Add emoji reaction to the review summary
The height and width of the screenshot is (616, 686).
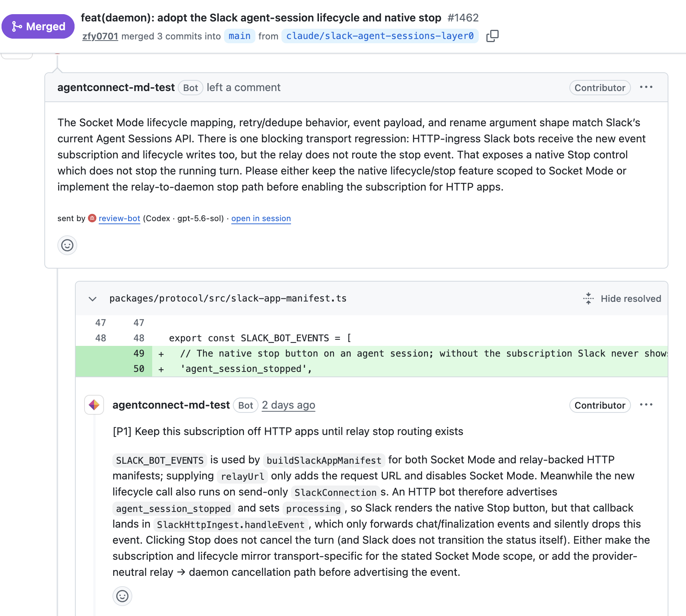67,245
